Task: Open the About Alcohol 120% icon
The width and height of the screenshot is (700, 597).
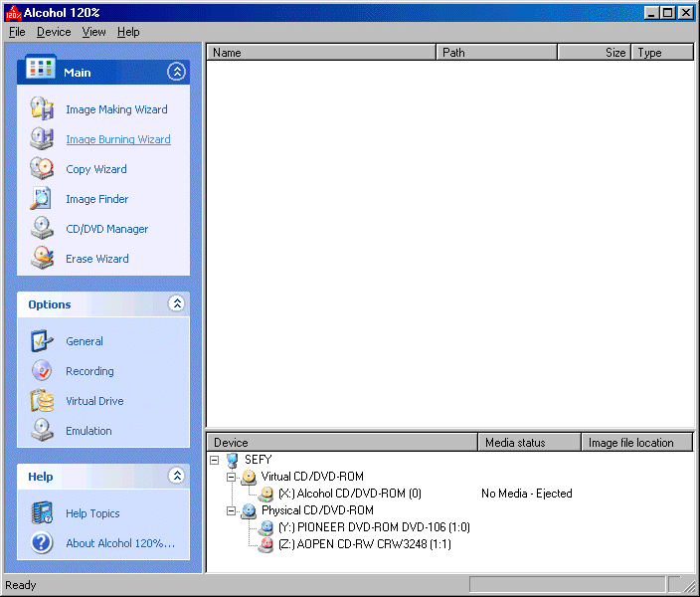Action: point(42,543)
